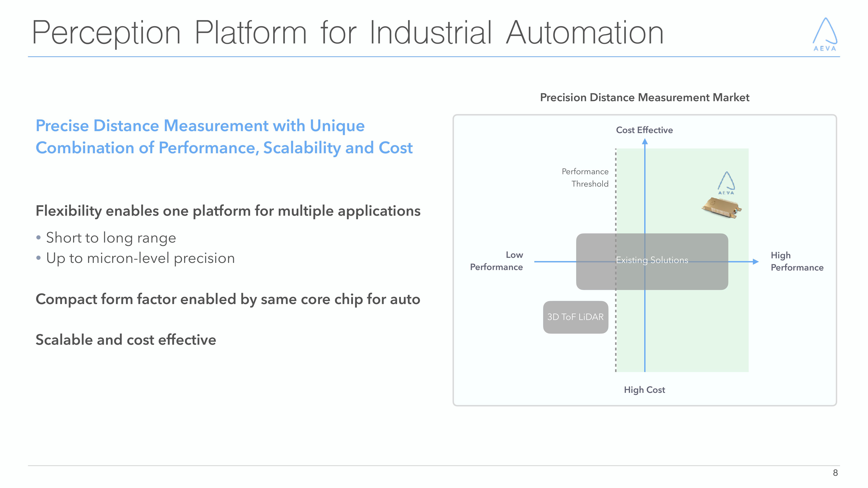Click 'Flexibility enables one platform for multiple applications'
Image resolution: width=868 pixels, height=488 pixels.
tap(228, 211)
